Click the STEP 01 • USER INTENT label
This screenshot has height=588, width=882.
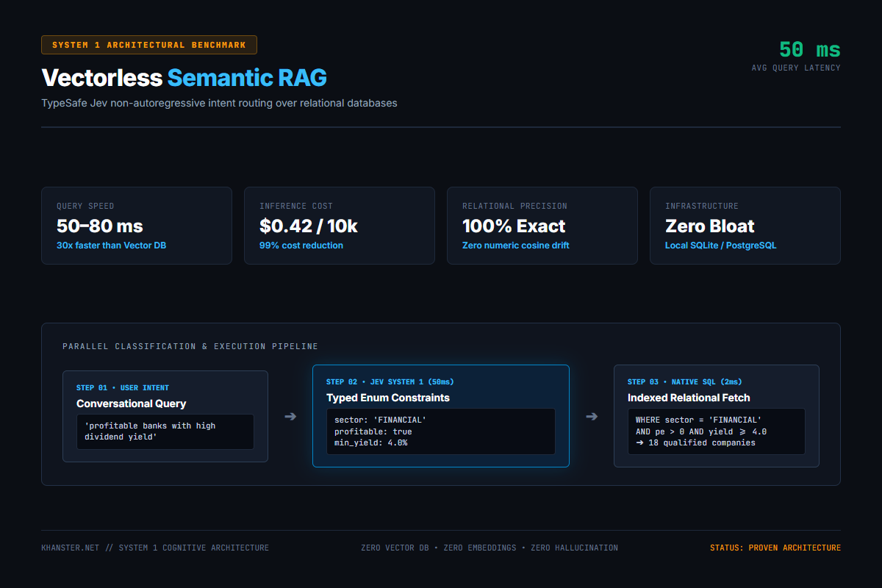coord(123,387)
